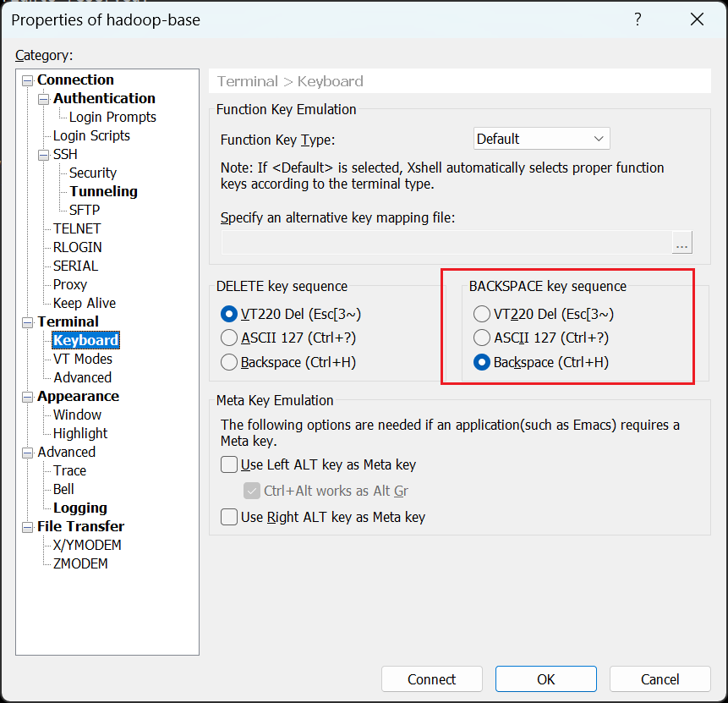Open Advanced under Terminal
Screen dimensions: 728x703
pyautogui.click(x=83, y=377)
